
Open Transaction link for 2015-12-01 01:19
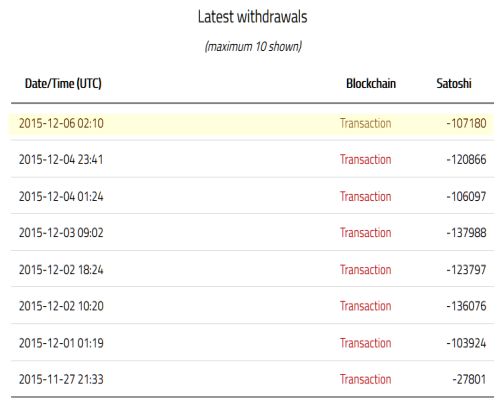(365, 343)
